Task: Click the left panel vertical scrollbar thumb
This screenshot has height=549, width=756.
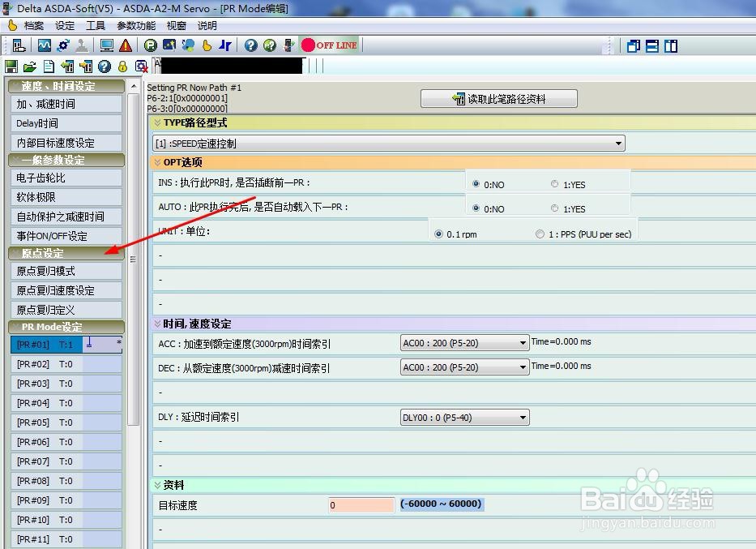Action: point(134,259)
